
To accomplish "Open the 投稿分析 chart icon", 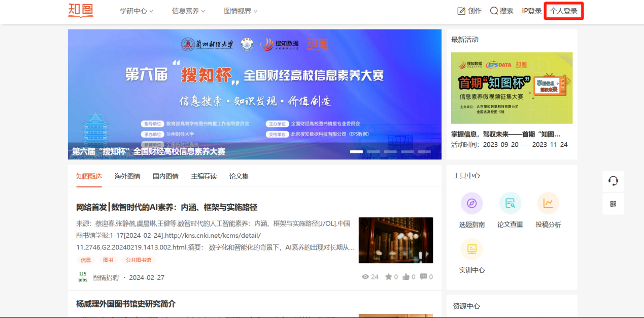I will tap(548, 203).
